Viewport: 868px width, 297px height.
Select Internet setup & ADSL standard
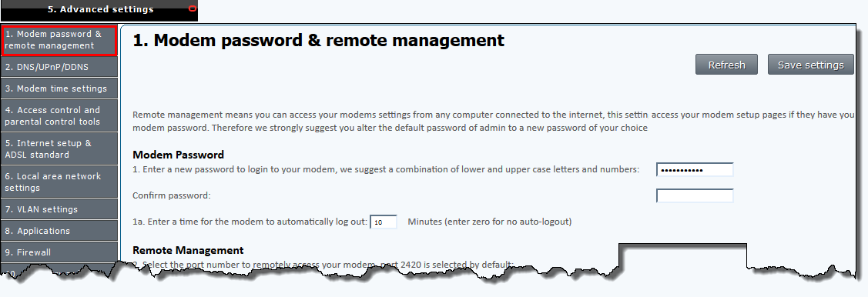[59, 148]
